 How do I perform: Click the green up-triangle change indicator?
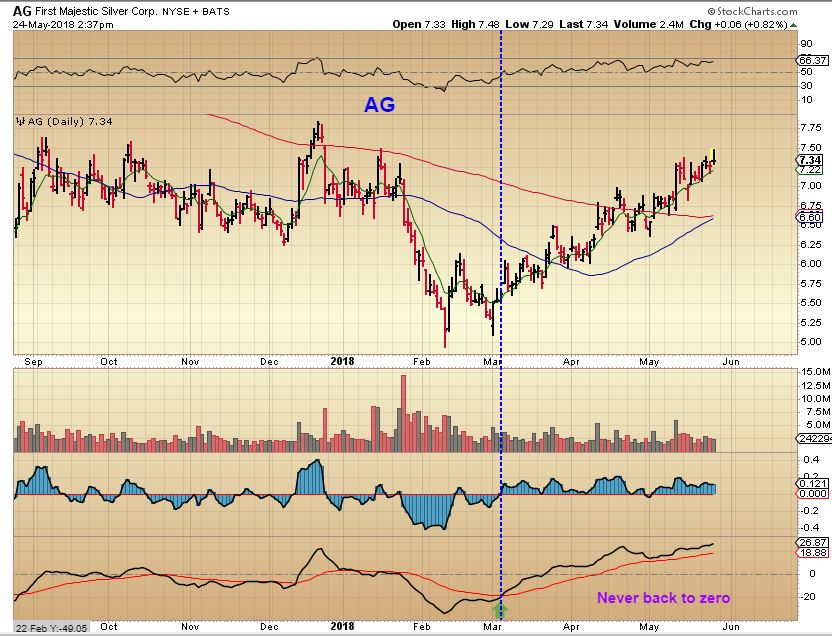pyautogui.click(x=793, y=25)
